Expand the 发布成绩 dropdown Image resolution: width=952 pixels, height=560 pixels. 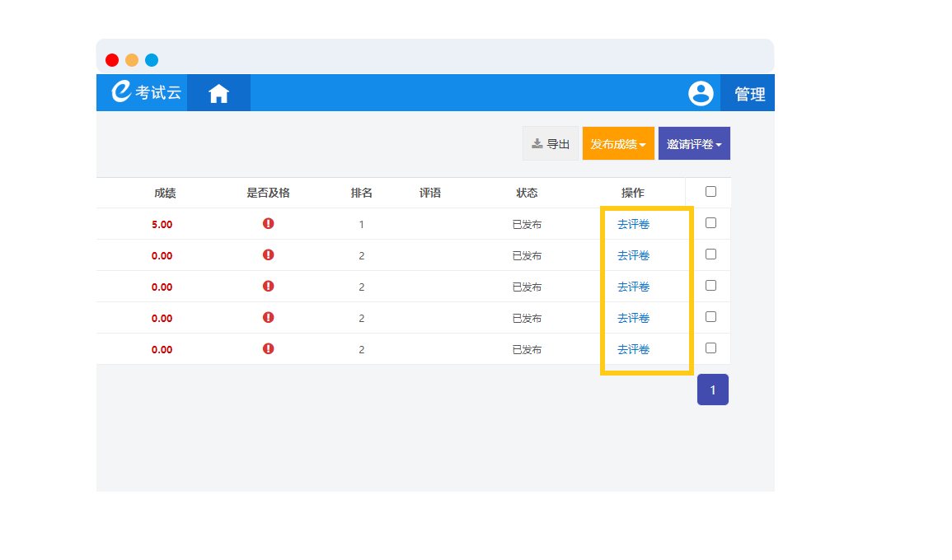tap(617, 144)
